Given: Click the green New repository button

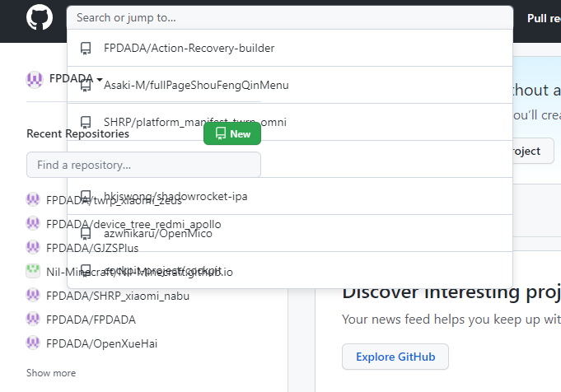Looking at the screenshot, I should 232,133.
